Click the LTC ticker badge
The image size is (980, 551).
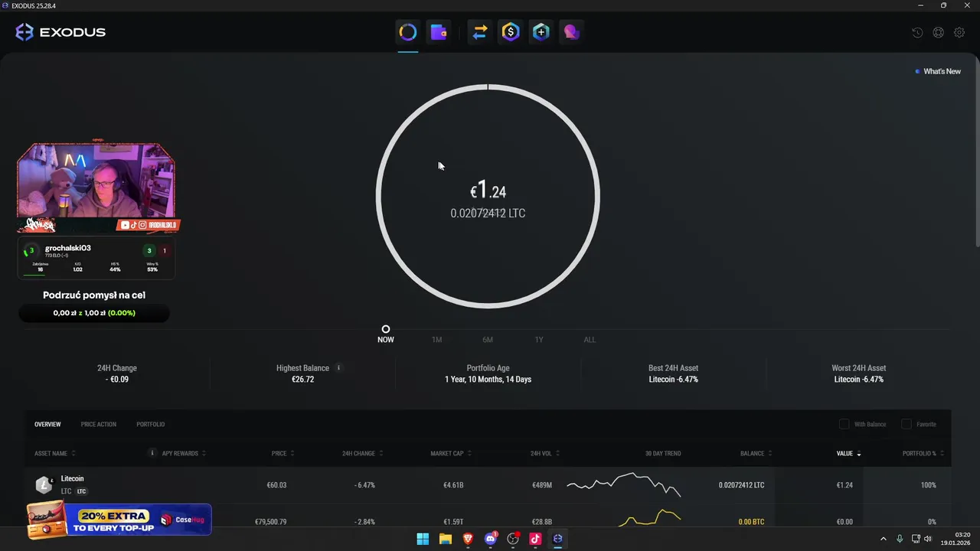[x=82, y=491]
